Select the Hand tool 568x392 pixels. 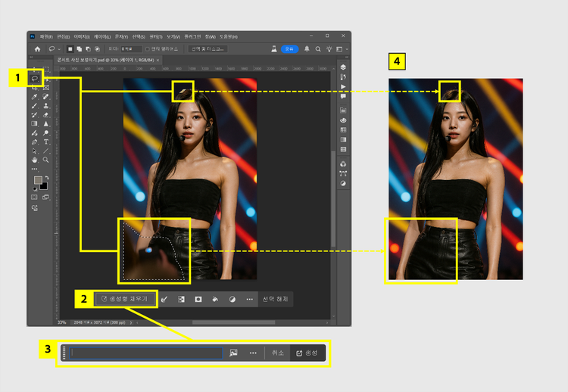[x=35, y=160]
